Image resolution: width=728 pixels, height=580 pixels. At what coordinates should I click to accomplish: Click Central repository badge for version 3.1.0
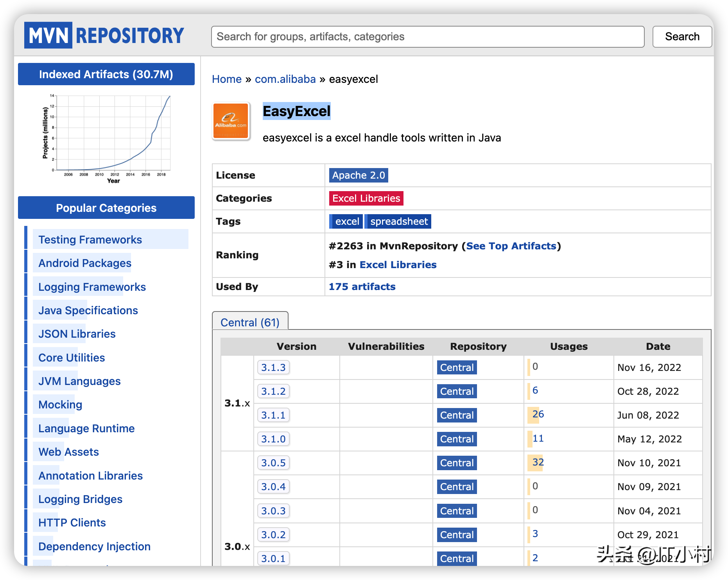click(457, 439)
